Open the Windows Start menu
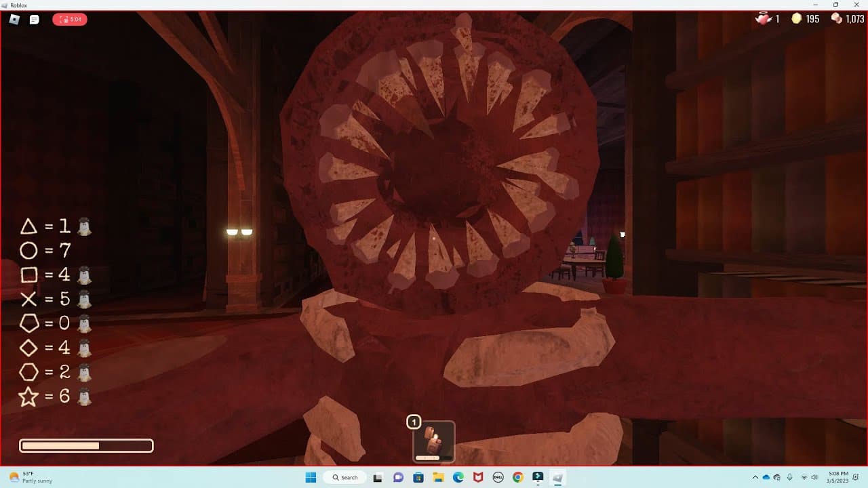The width and height of the screenshot is (868, 488). tap(311, 477)
